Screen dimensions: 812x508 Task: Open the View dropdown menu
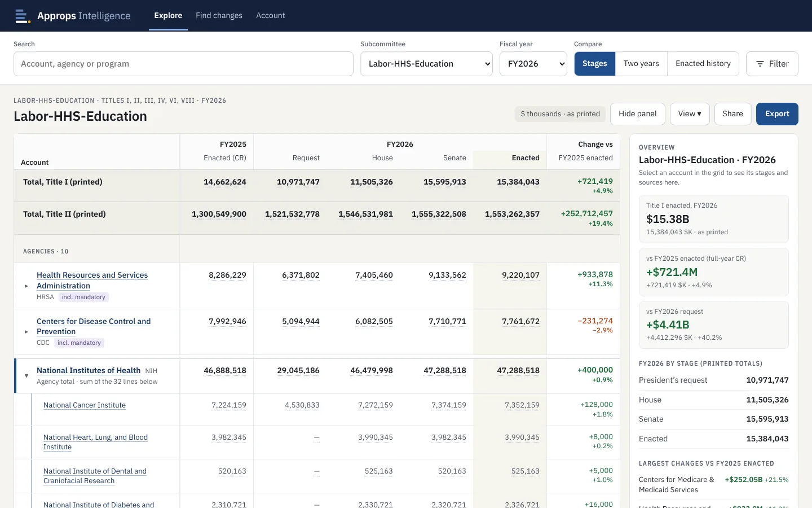(690, 114)
